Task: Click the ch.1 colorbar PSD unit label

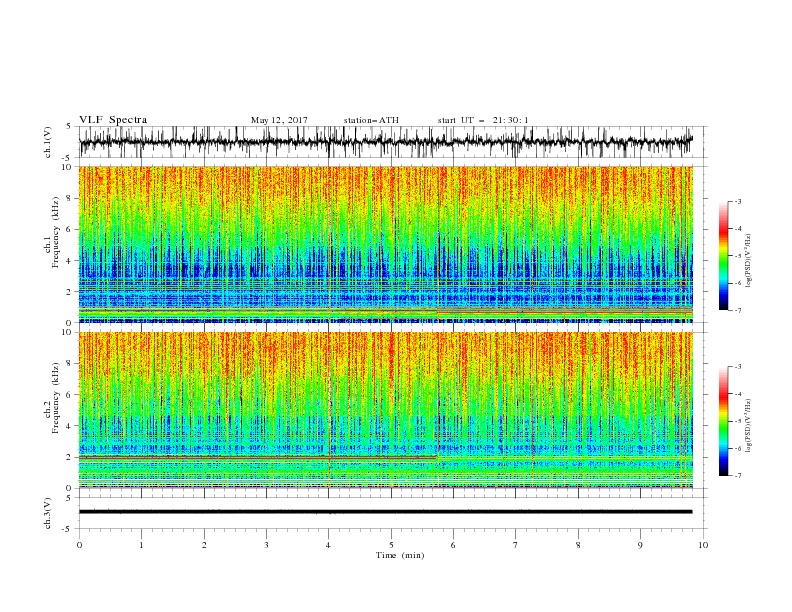Action: (748, 261)
